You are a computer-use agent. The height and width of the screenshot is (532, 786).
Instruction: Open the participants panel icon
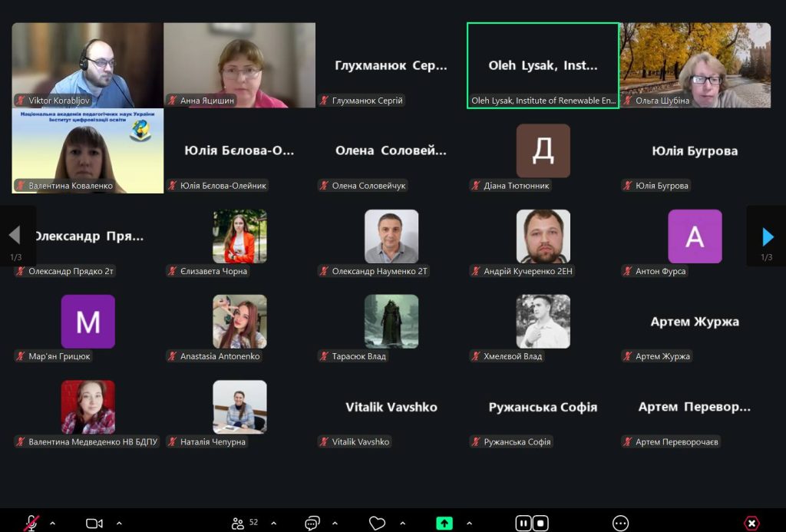(238, 523)
